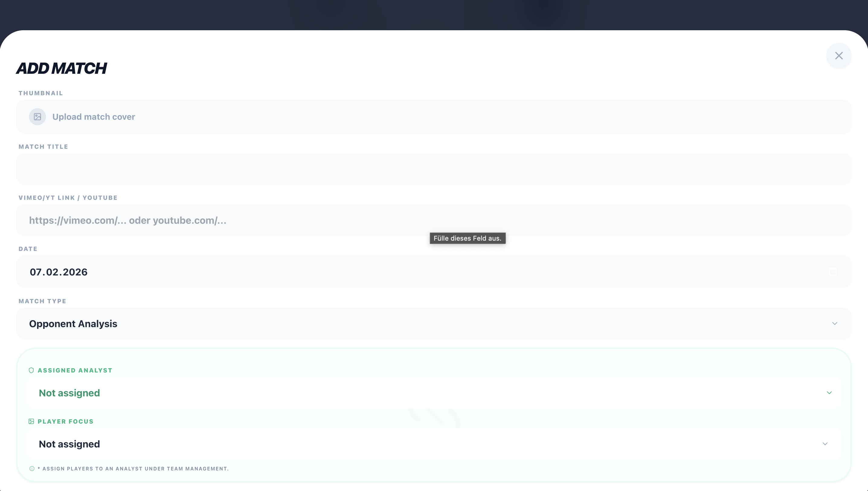Dismiss the Fülle dieses Feld aus tooltip
The image size is (868, 491).
[x=467, y=238]
